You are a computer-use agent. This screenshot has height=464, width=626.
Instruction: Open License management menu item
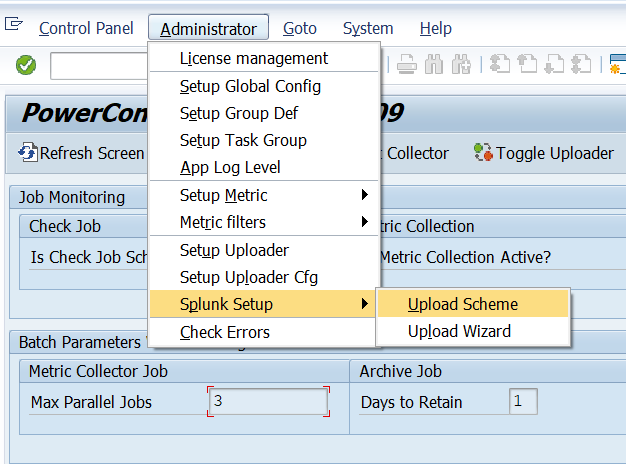[x=254, y=59]
